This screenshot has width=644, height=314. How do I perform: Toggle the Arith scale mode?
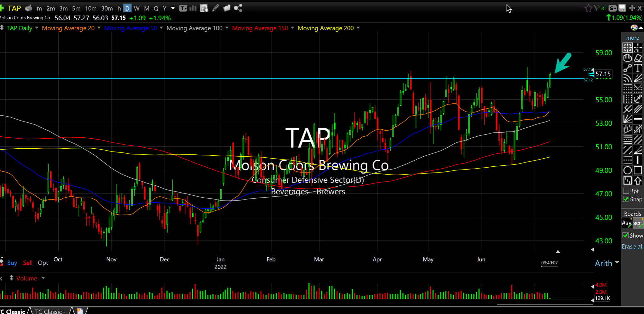pyautogui.click(x=603, y=263)
